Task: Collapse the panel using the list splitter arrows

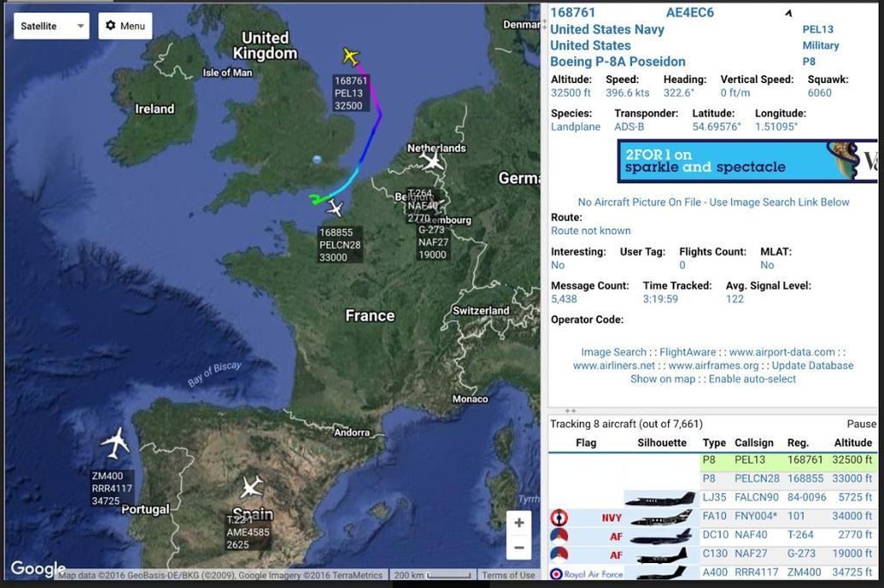Action: click(x=570, y=411)
